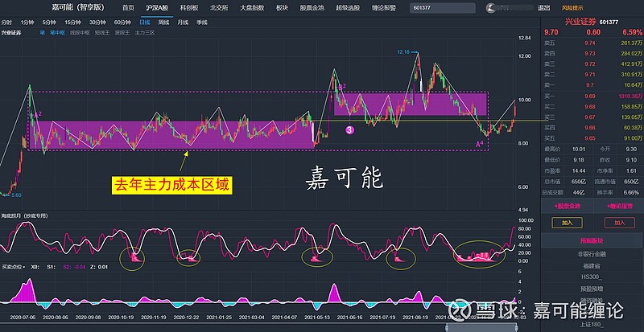
Task: Click the +股票金池 header
Action: [568, 206]
